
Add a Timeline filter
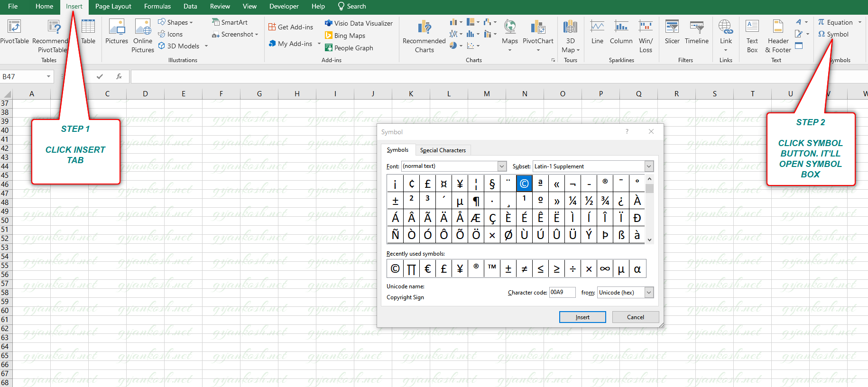click(x=696, y=32)
